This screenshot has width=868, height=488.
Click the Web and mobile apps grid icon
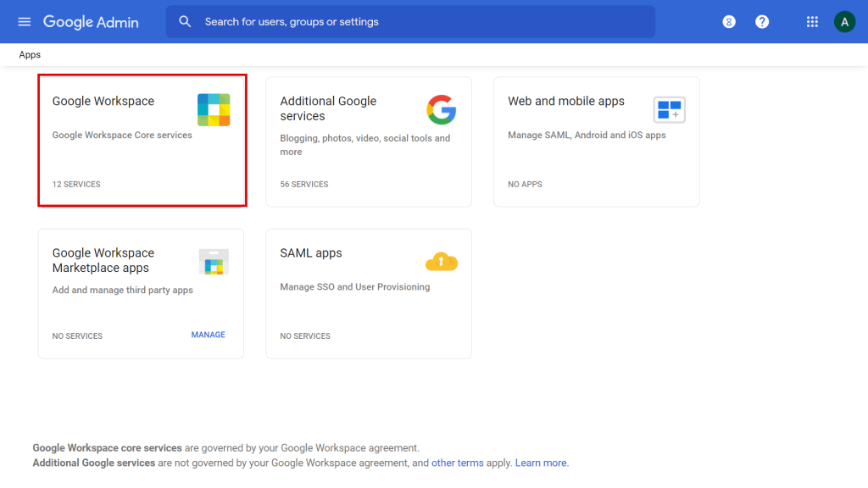click(x=669, y=109)
